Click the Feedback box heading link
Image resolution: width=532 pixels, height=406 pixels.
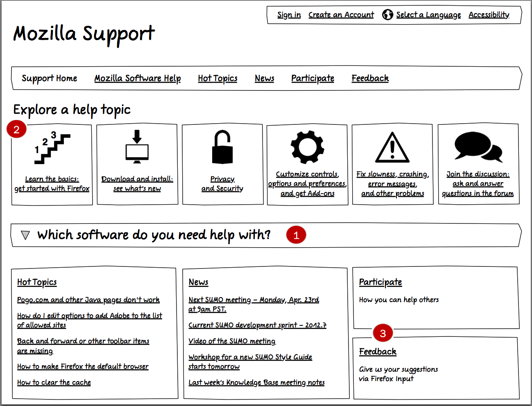pyautogui.click(x=378, y=352)
